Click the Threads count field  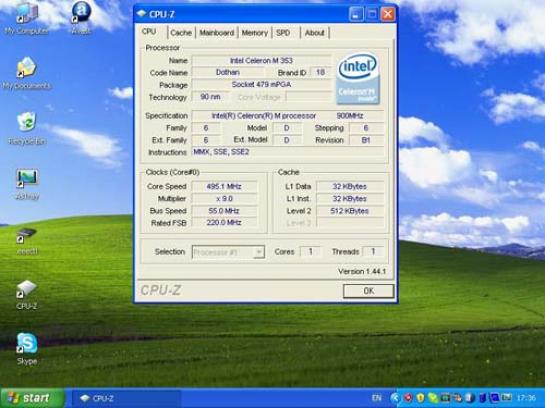click(x=373, y=251)
